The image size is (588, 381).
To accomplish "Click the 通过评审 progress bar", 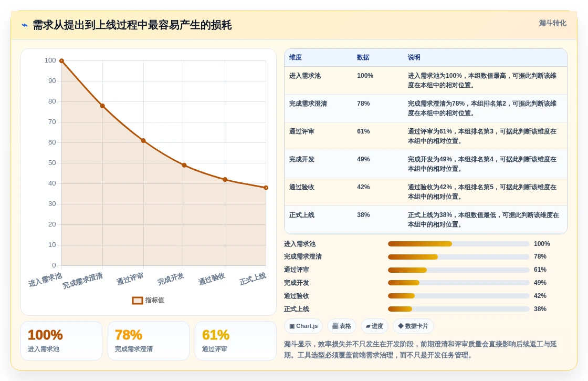I will (459, 270).
